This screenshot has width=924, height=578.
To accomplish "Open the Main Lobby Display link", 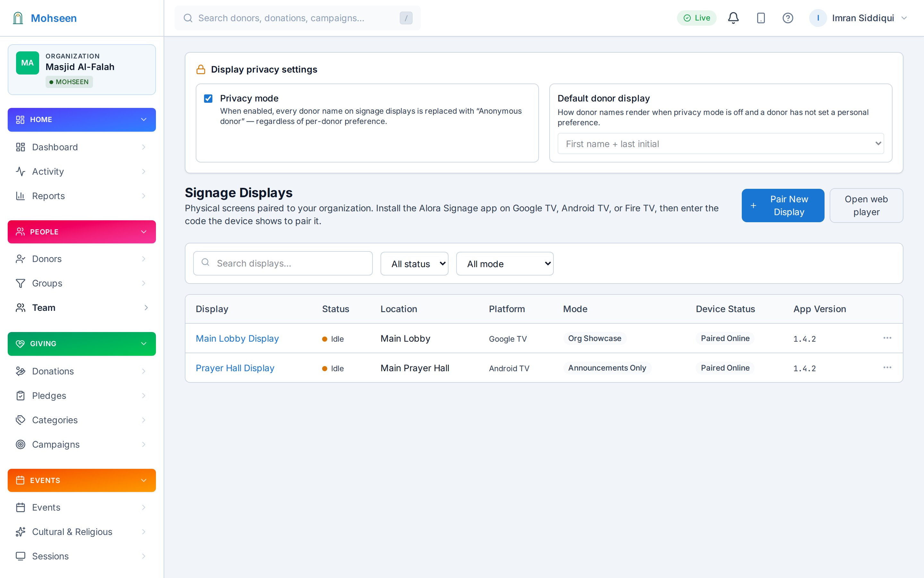I will point(237,339).
